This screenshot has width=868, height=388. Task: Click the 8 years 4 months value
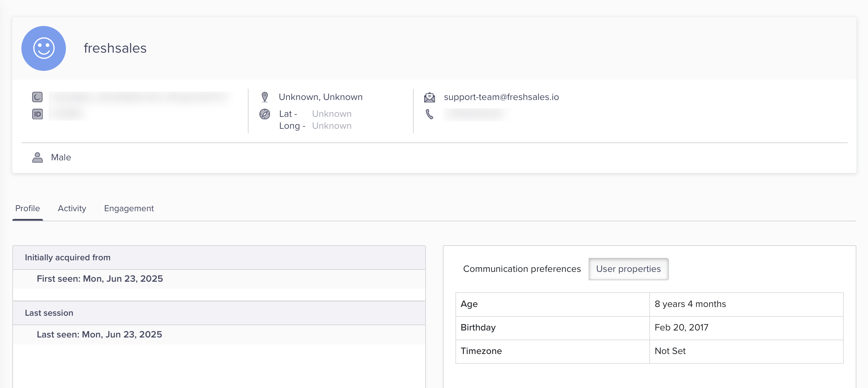(690, 304)
